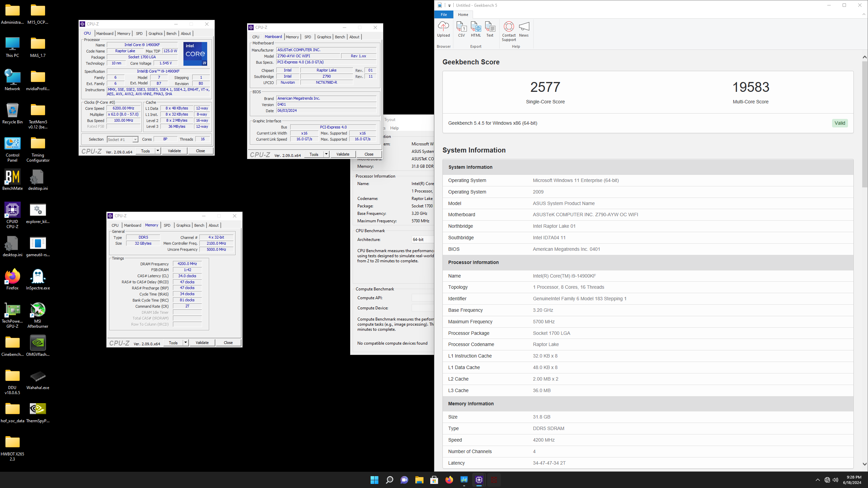Open the File tab in Geekbench
868x488 pixels.
[444, 15]
